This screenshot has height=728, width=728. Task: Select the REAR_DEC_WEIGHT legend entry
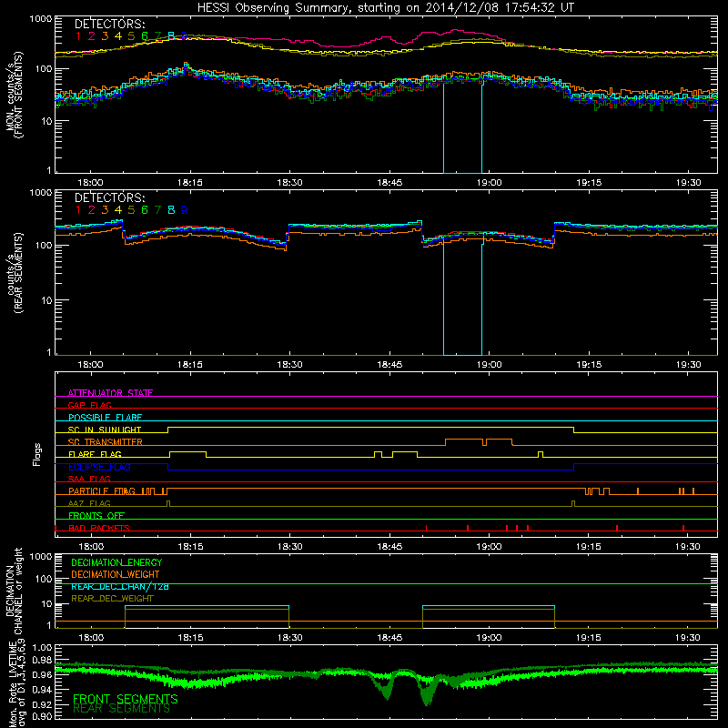tap(112, 599)
